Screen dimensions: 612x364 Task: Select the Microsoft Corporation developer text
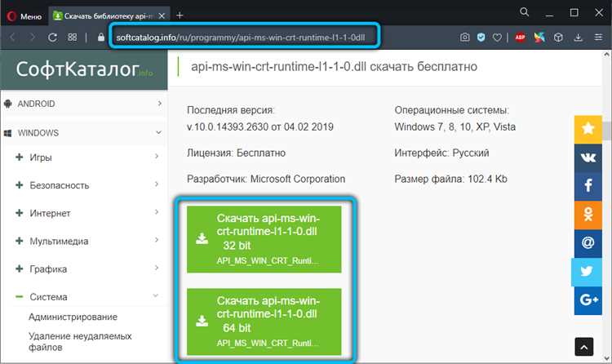[x=298, y=179]
